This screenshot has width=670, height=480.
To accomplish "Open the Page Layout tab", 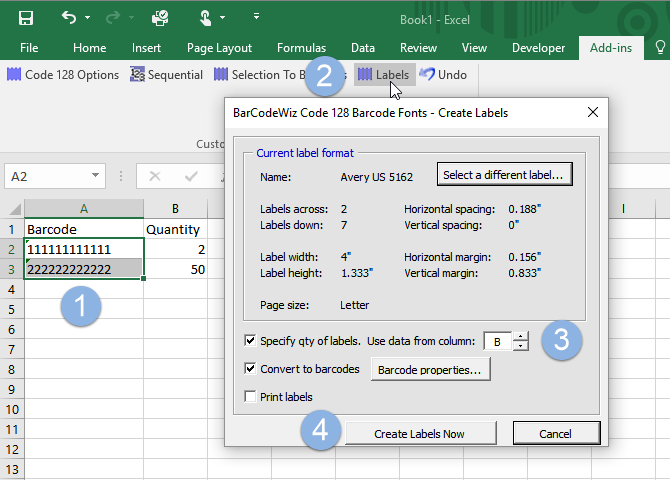I will [x=219, y=47].
